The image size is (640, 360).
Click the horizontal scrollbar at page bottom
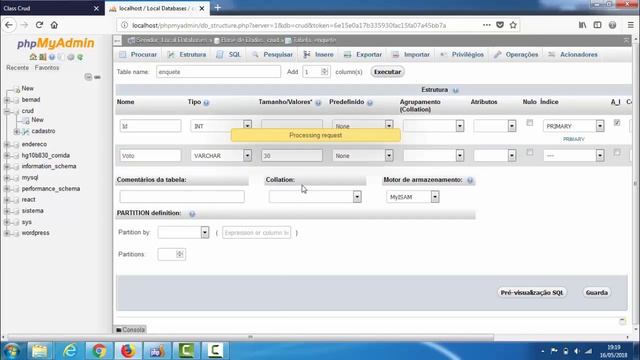coord(251,338)
